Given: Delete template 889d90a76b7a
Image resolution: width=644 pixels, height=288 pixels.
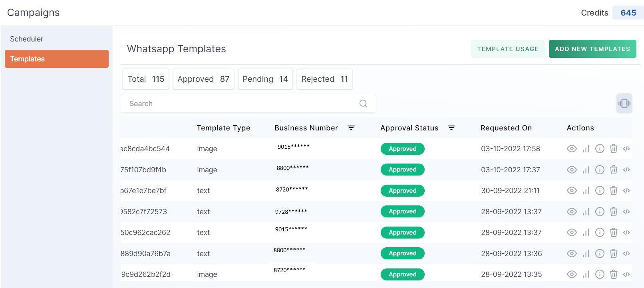Looking at the screenshot, I should 614,253.
